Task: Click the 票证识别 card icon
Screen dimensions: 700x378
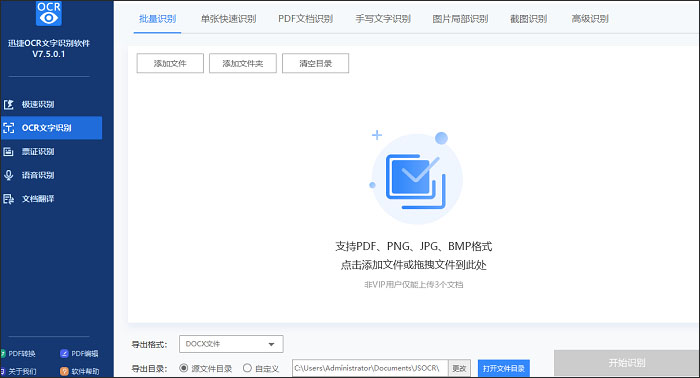Action: (x=8, y=152)
